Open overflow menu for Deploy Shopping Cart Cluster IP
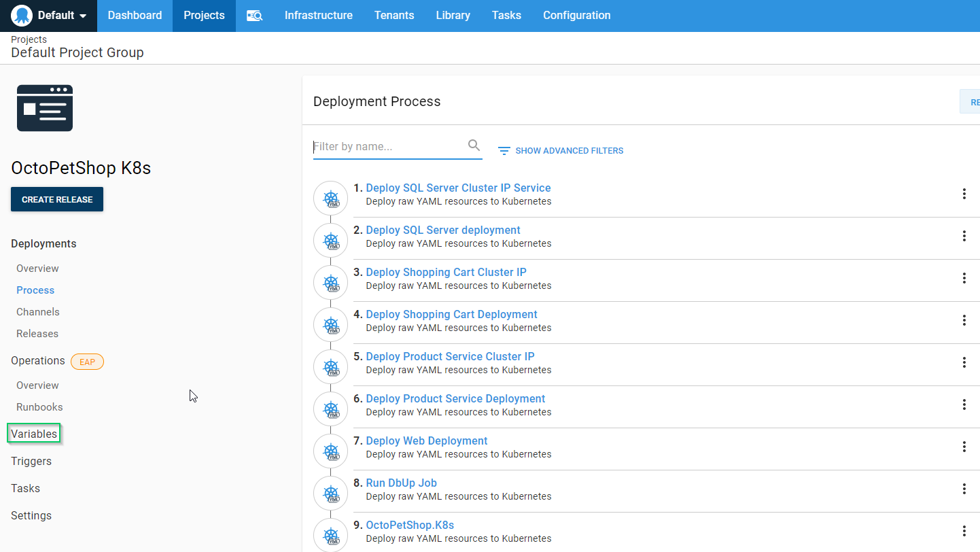Image resolution: width=980 pixels, height=552 pixels. [964, 278]
